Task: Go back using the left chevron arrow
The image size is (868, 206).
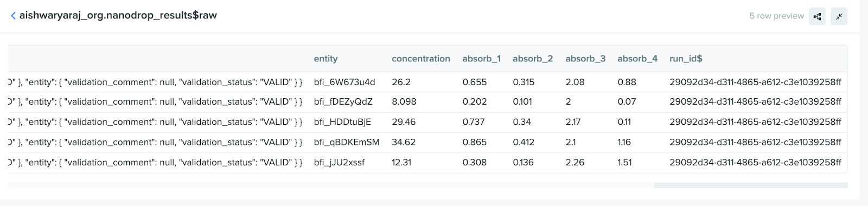Action: [x=13, y=16]
